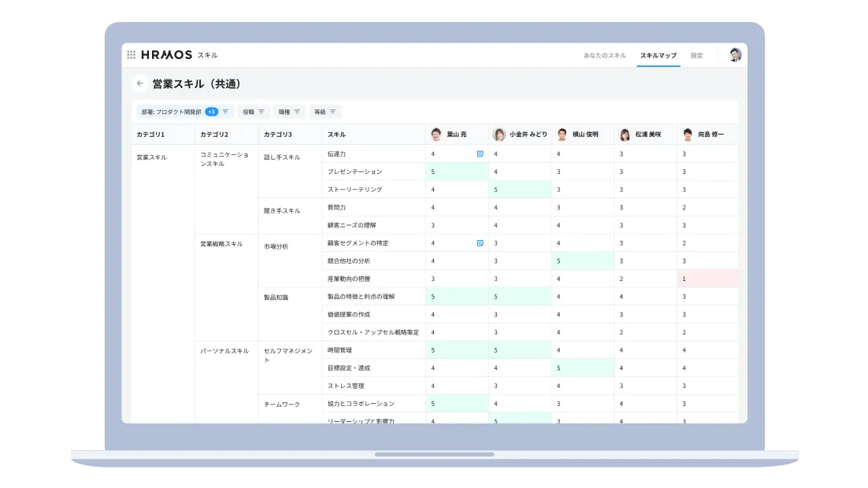868x488 pixels.
Task: Click 向島 修一's avatar in column header
Action: tap(688, 135)
